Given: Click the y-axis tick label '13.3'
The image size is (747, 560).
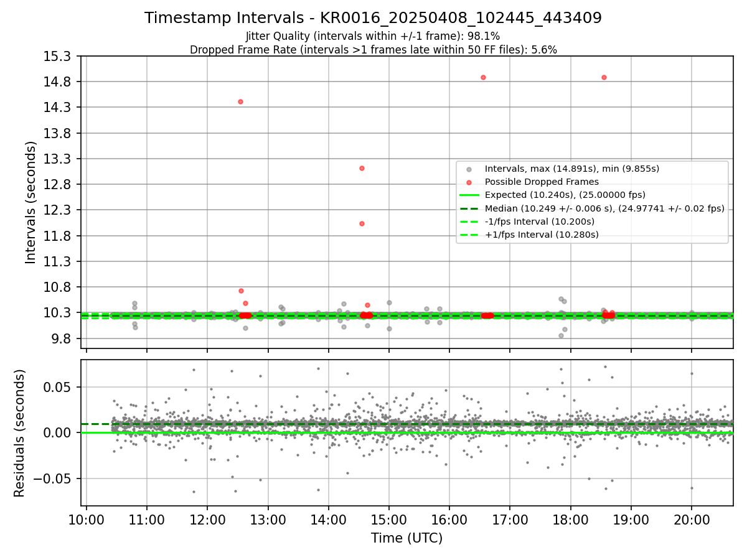Looking at the screenshot, I should tap(59, 159).
